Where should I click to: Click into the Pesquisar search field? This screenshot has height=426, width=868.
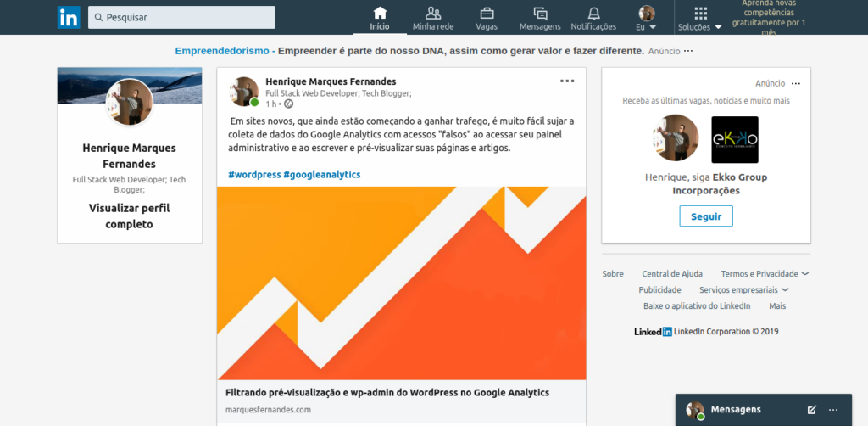point(181,17)
